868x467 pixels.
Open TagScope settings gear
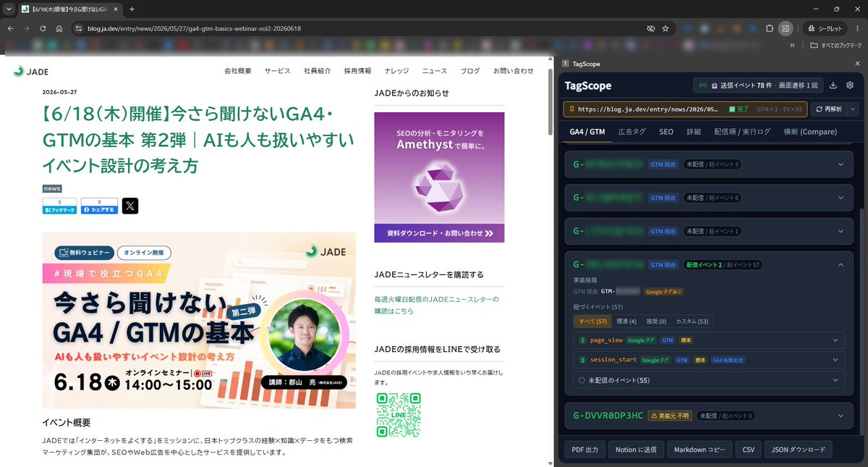[850, 85]
